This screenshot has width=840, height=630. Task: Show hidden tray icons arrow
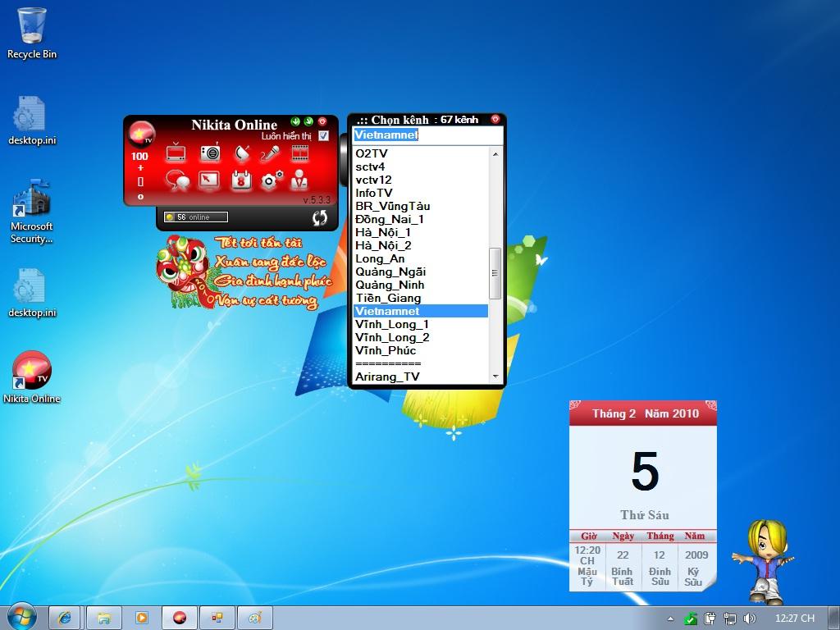tap(670, 619)
